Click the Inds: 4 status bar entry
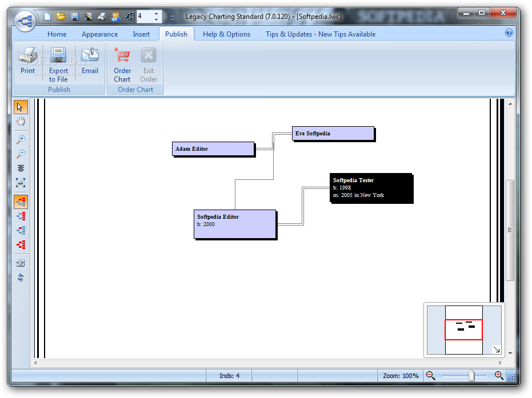The image size is (532, 398). click(229, 376)
